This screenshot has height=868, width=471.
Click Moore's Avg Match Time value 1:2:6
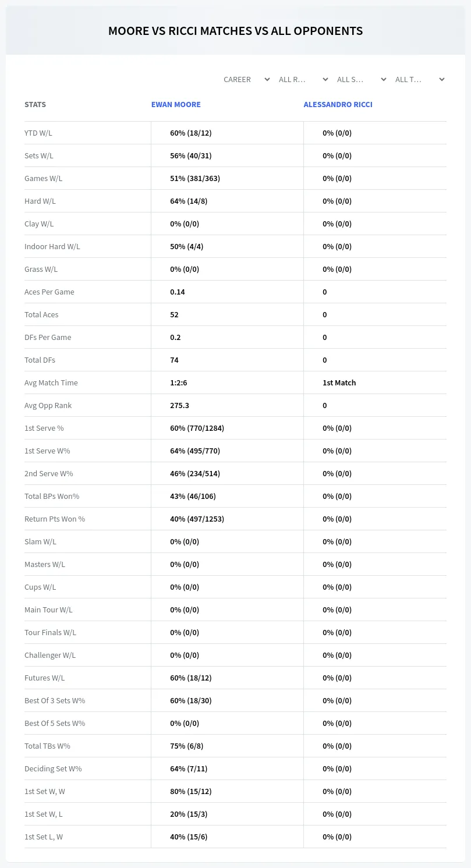179,382
